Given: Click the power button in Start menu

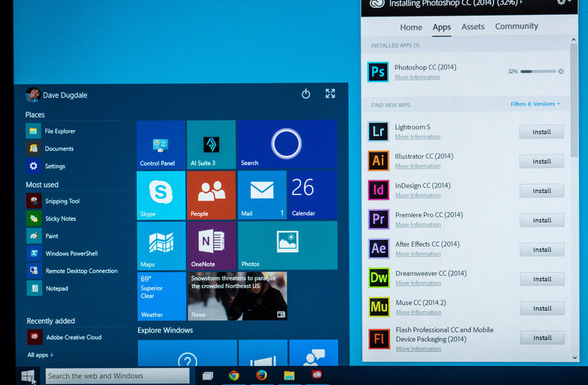Looking at the screenshot, I should click(x=306, y=94).
